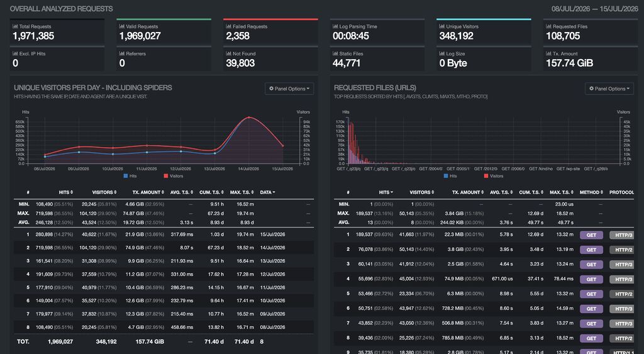
Task: Click the chart icon beside Unique Visitors card
Action: [442, 26]
